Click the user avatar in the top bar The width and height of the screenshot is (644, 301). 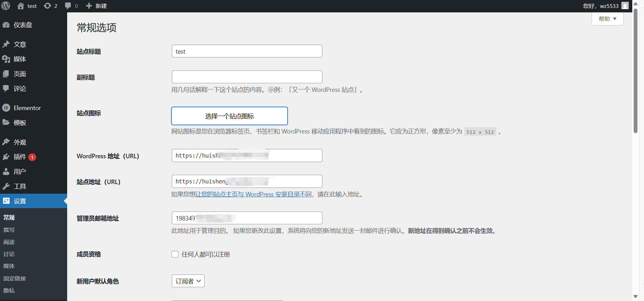tap(625, 6)
